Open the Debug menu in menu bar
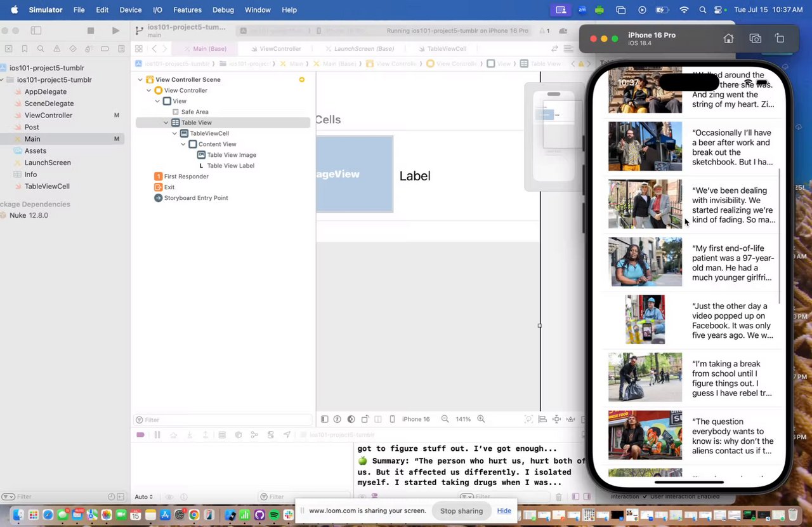The height and width of the screenshot is (527, 812). (223, 10)
